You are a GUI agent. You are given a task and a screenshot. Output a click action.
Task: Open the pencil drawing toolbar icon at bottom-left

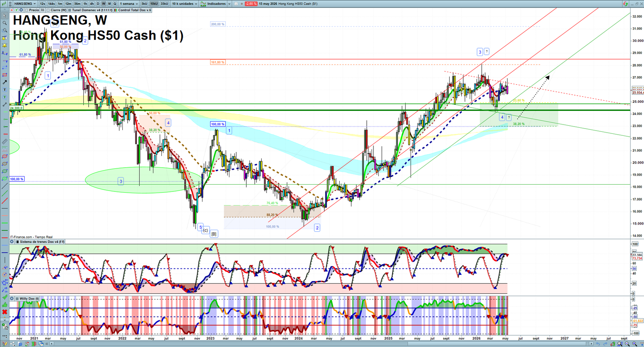4,344
